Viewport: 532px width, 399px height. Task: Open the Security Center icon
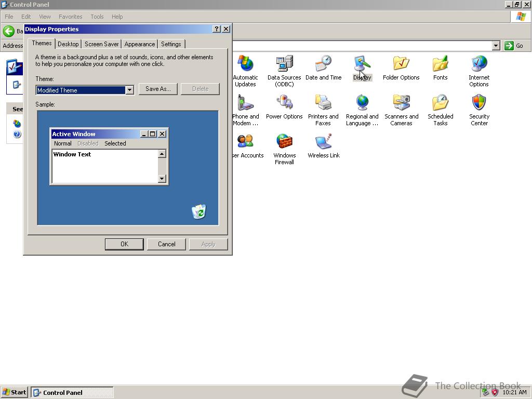(479, 102)
